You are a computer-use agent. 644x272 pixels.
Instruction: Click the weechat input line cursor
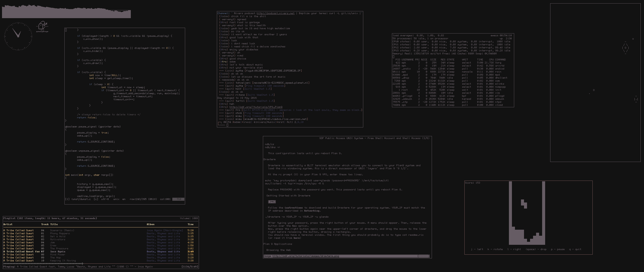[x=227, y=125]
